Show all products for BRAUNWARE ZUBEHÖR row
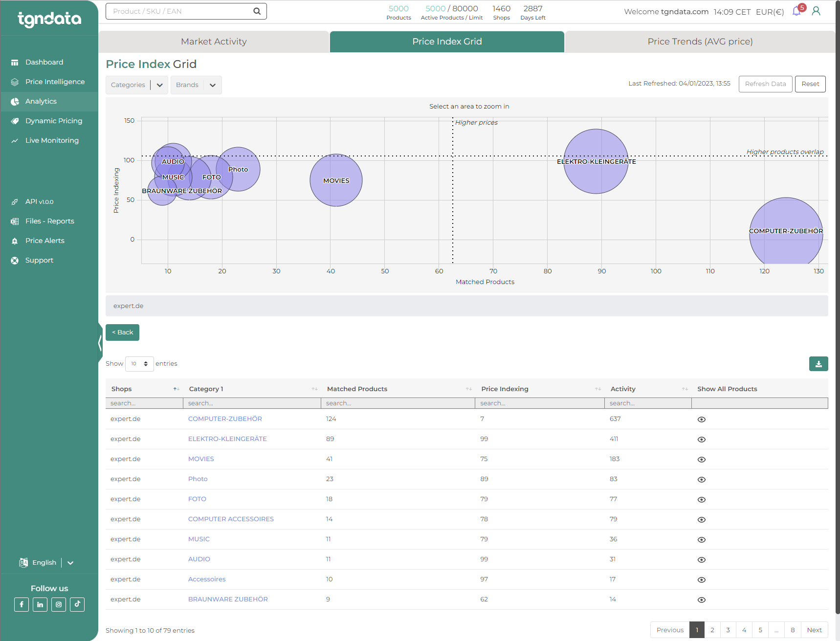The image size is (840, 641). click(x=702, y=600)
